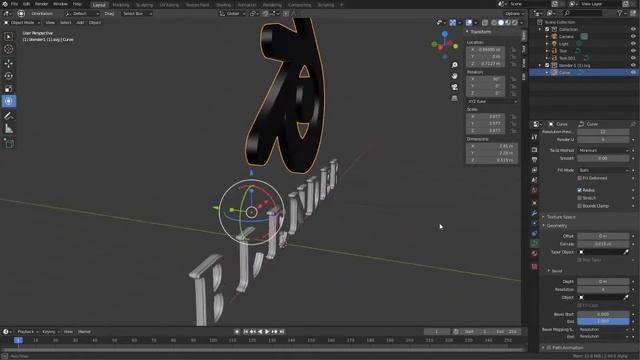This screenshot has width=640, height=360.
Task: Enable the Stretch checkbox
Action: coord(579,198)
